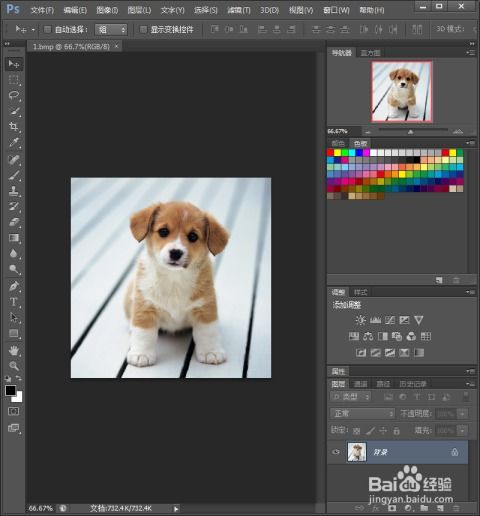Screen dimensions: 480x516
Task: Open the 滤镜(T) menu
Action: coord(239,10)
